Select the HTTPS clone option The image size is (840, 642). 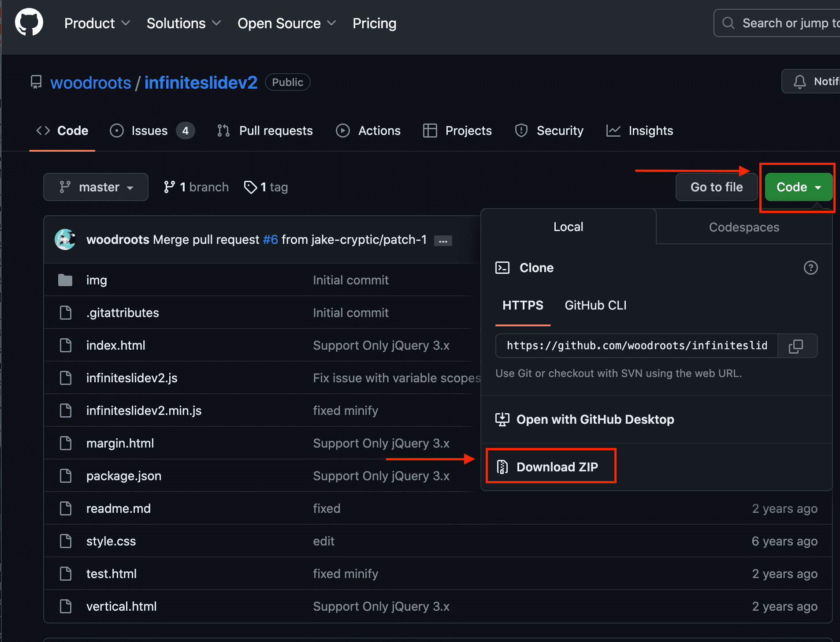click(x=523, y=305)
